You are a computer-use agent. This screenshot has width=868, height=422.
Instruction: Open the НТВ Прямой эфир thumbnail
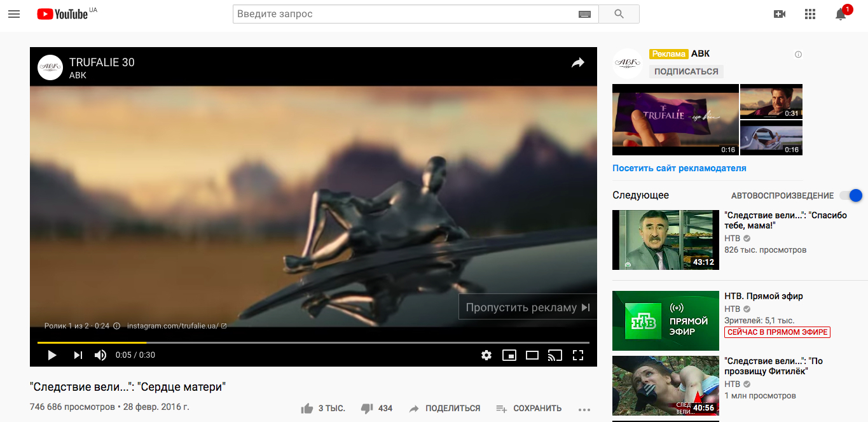665,321
